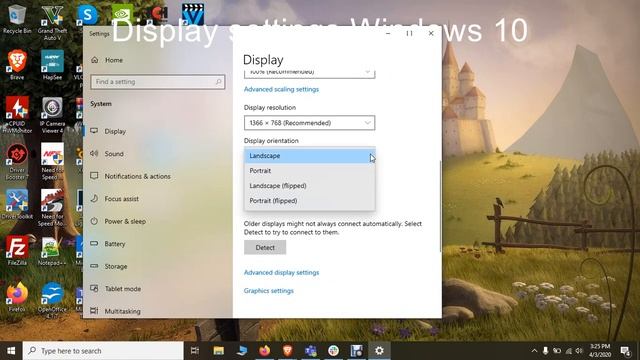This screenshot has height=360, width=640.
Task: Go to Notifications & actions settings
Action: point(158,176)
